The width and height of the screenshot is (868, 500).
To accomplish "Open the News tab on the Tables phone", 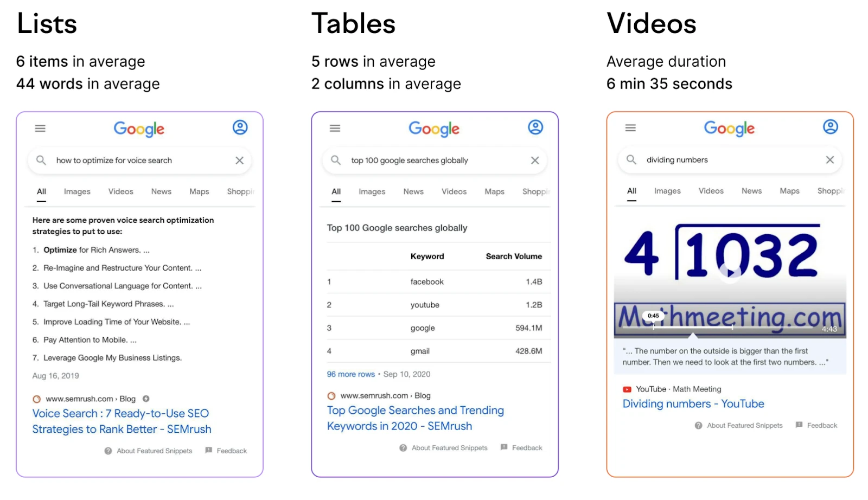I will (413, 191).
